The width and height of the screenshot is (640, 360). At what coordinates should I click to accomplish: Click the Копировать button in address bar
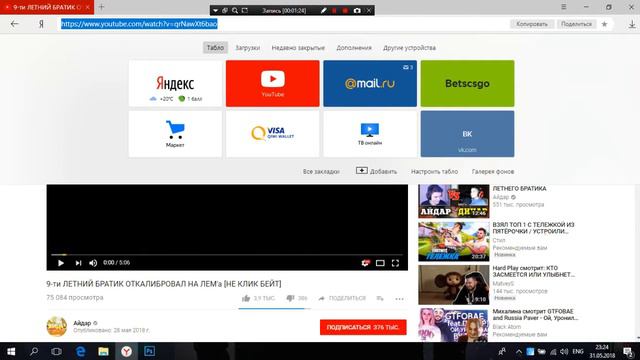532,24
